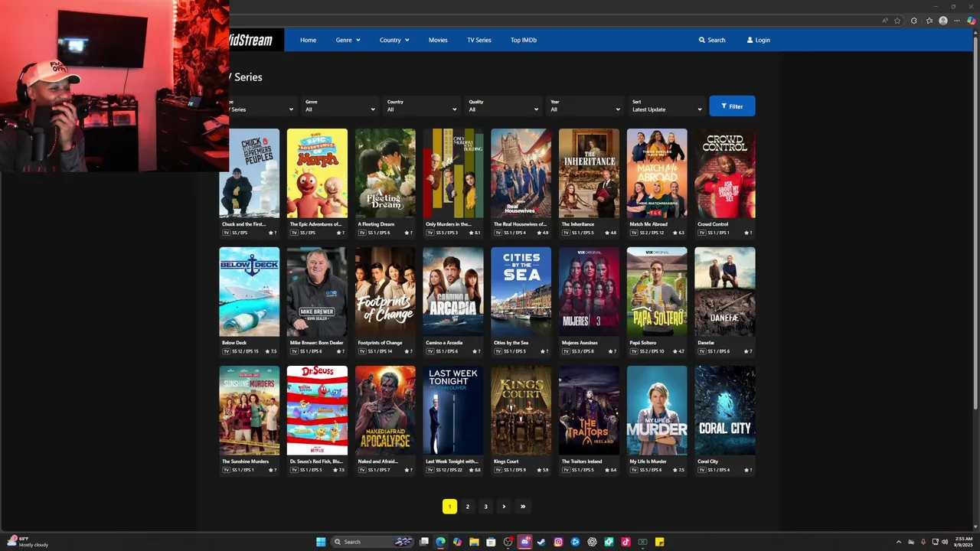Launch Steam from taskbar
The image size is (980, 551).
pos(541,542)
